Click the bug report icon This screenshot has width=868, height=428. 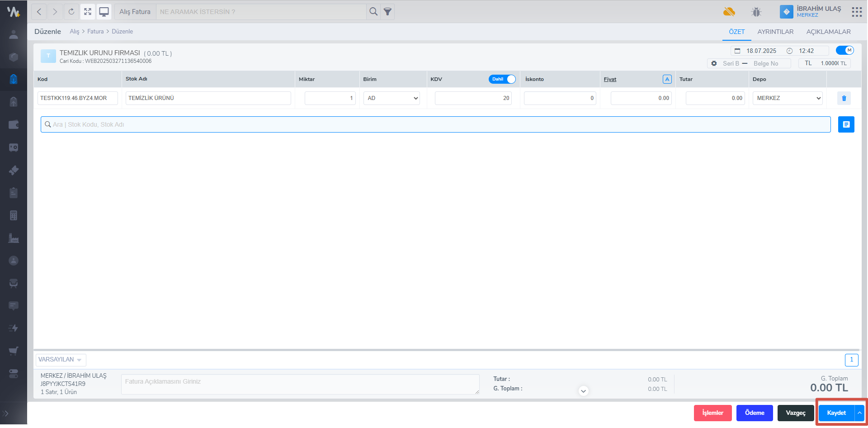point(756,12)
